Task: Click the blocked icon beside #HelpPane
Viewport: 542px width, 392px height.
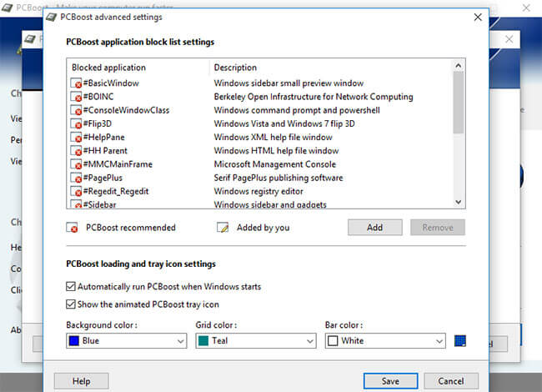Action: pyautogui.click(x=76, y=138)
